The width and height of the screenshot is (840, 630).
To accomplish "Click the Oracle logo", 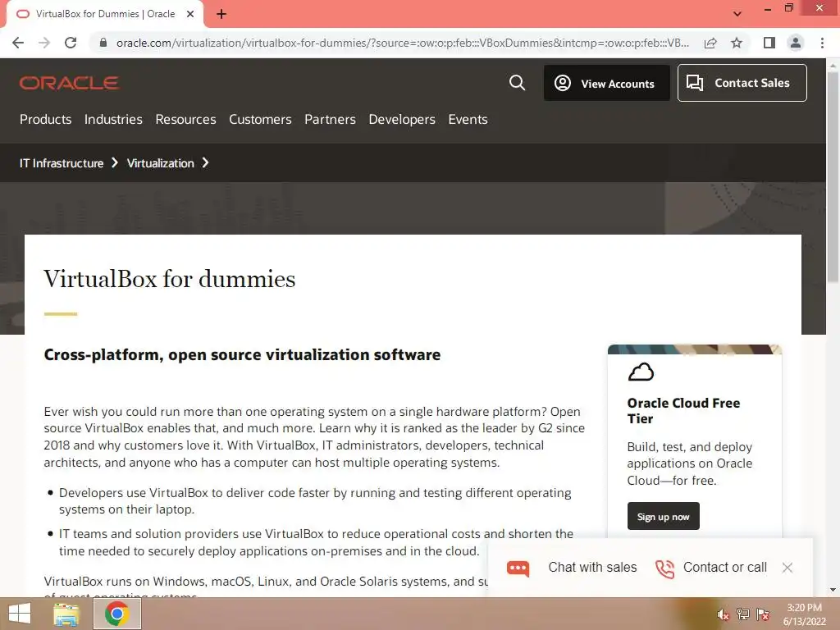I will point(69,83).
